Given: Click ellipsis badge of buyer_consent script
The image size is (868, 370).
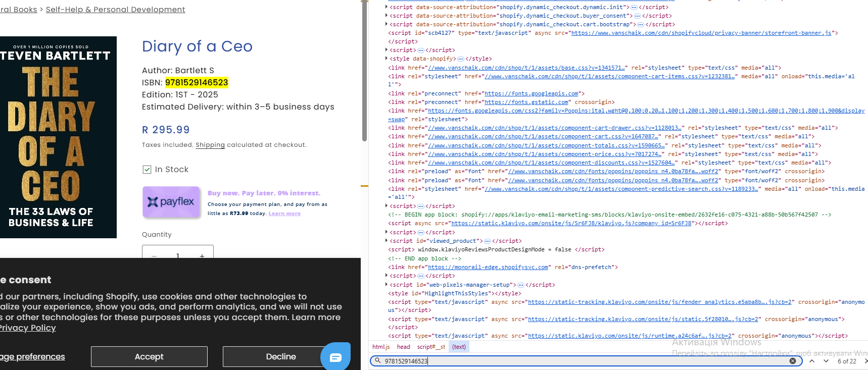Looking at the screenshot, I should click(x=638, y=16).
